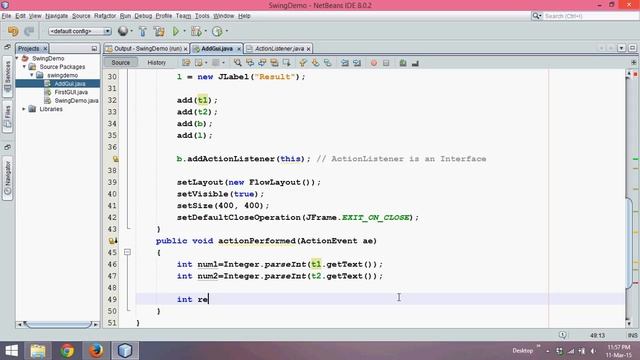Open the Window menu

coord(223,16)
